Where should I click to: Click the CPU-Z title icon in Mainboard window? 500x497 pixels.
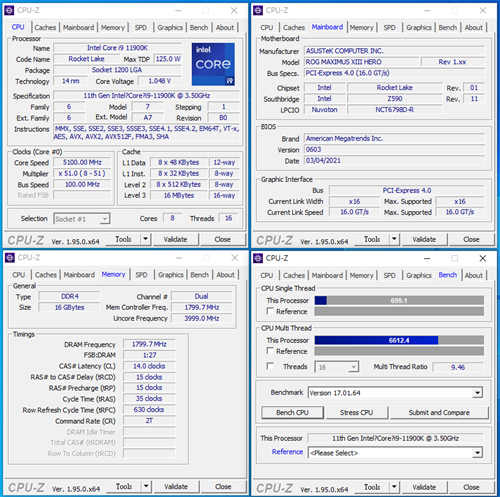(258, 10)
